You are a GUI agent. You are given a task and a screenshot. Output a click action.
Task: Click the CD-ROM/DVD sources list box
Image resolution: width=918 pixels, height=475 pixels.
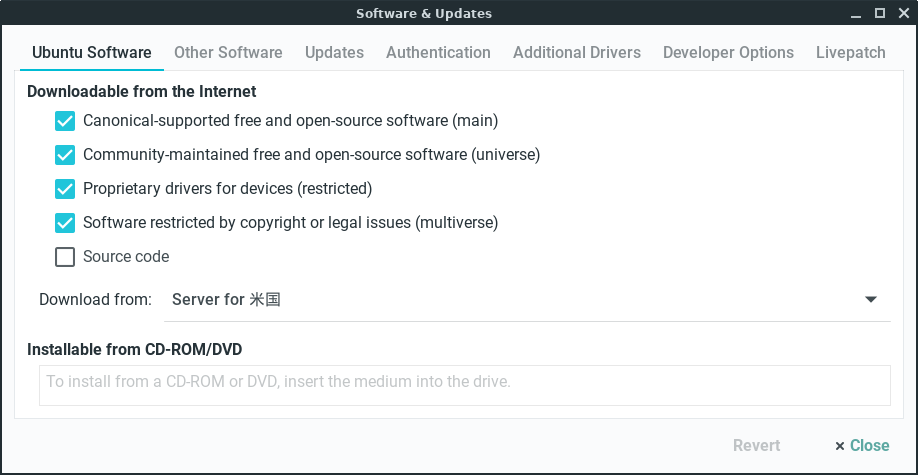[x=465, y=385]
